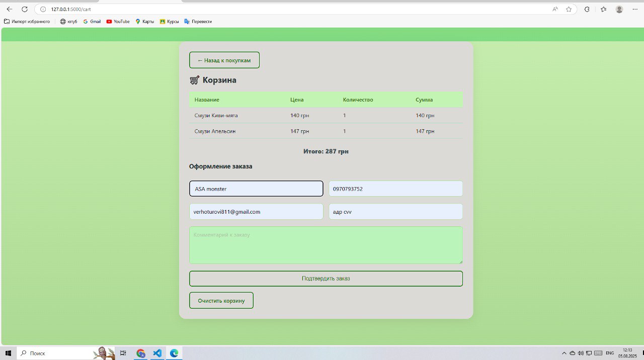Click Итого: 287 грн total text

326,151
